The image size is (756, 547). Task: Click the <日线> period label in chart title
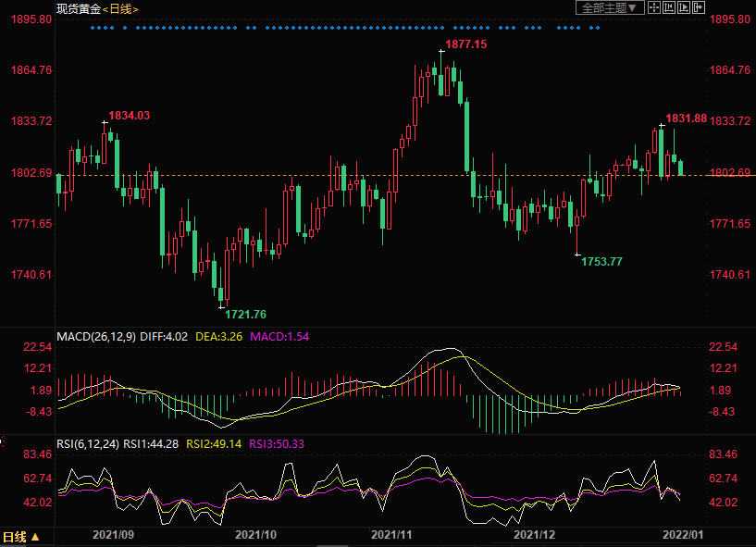tap(120, 8)
